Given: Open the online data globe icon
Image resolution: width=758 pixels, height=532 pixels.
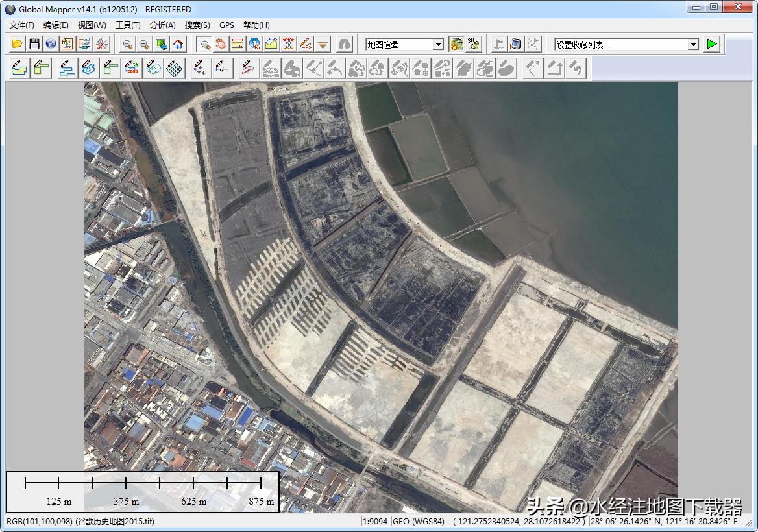Looking at the screenshot, I should 51,44.
